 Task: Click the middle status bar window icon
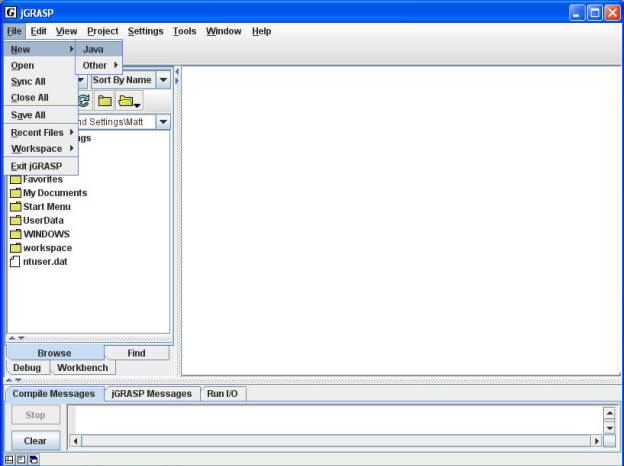pyautogui.click(x=21, y=460)
